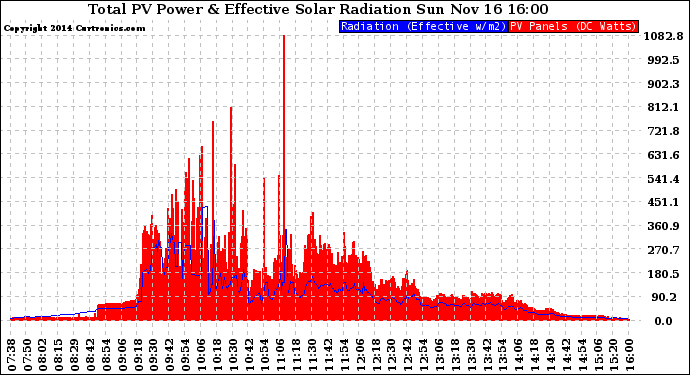
Task: Click the 08:29 time label
Action: (75, 355)
